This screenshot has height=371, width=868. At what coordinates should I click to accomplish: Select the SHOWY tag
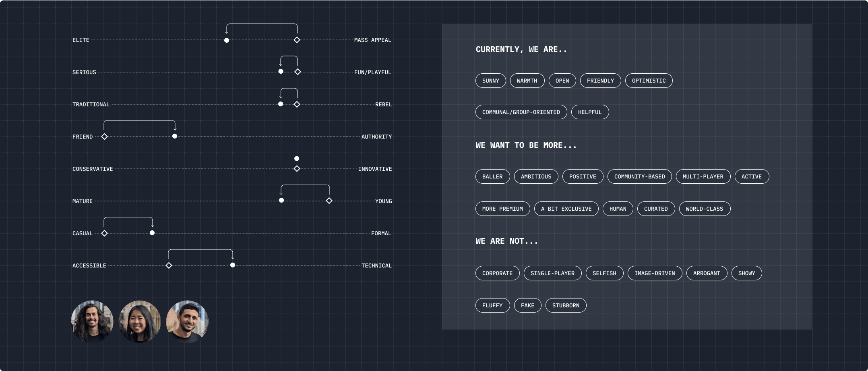pyautogui.click(x=746, y=273)
